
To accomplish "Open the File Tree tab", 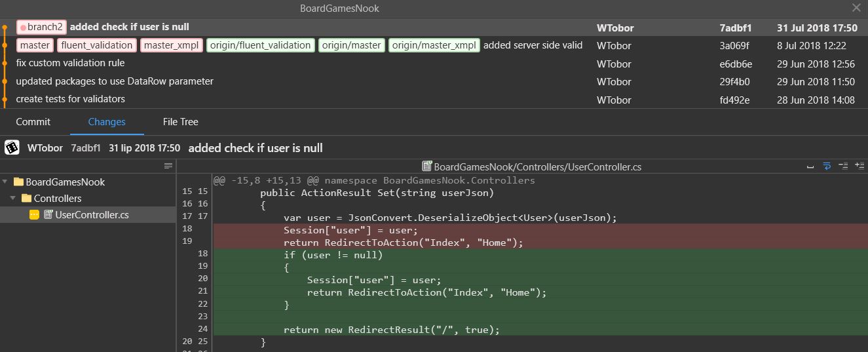I will click(x=180, y=122).
